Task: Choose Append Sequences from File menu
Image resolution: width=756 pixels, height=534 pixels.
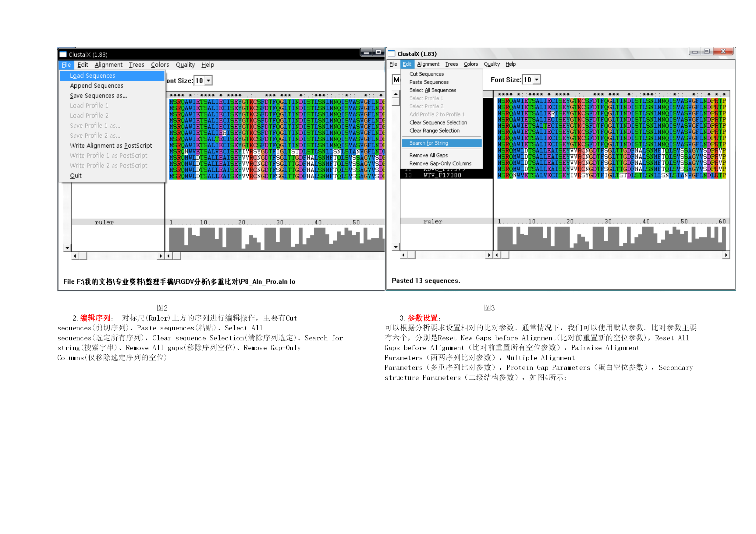Action: [x=112, y=86]
